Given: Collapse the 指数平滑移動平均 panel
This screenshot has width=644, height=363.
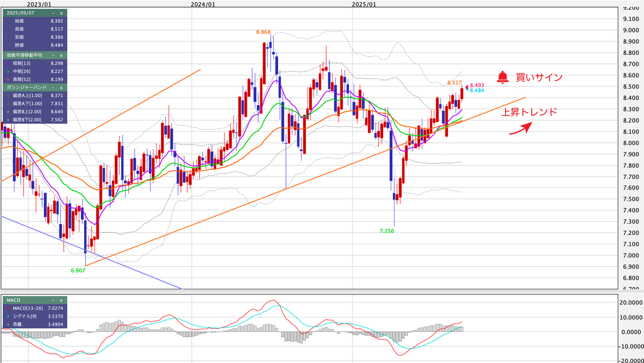Looking at the screenshot, I should coord(53,55).
